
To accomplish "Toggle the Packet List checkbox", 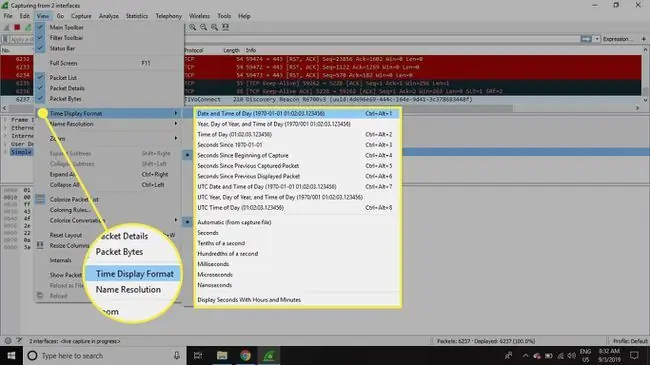I will (x=40, y=77).
